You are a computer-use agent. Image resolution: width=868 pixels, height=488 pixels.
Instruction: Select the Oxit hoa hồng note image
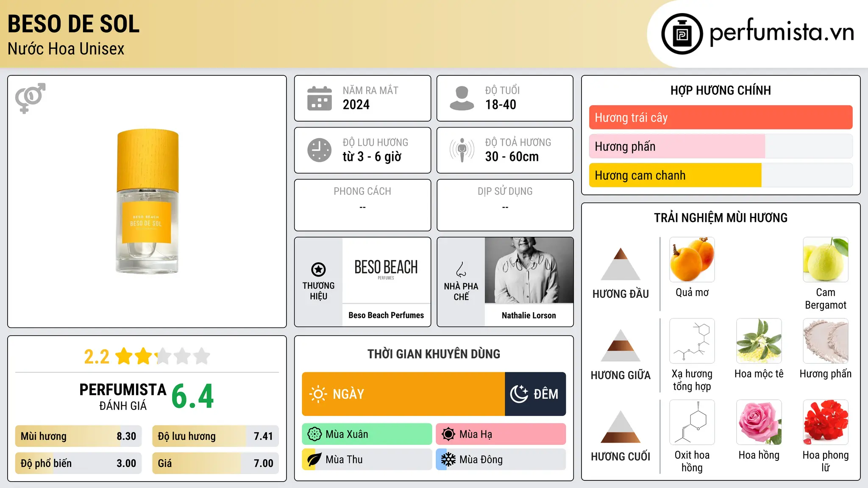[692, 422]
